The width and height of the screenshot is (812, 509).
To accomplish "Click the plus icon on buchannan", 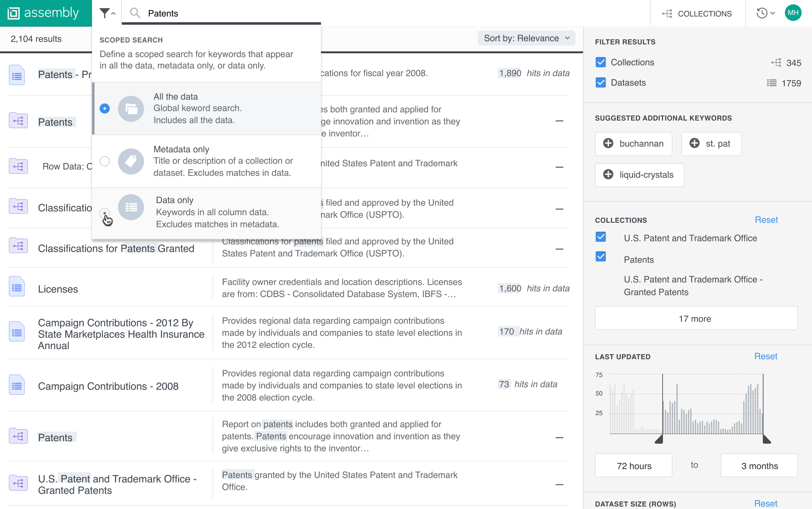I will click(x=608, y=143).
